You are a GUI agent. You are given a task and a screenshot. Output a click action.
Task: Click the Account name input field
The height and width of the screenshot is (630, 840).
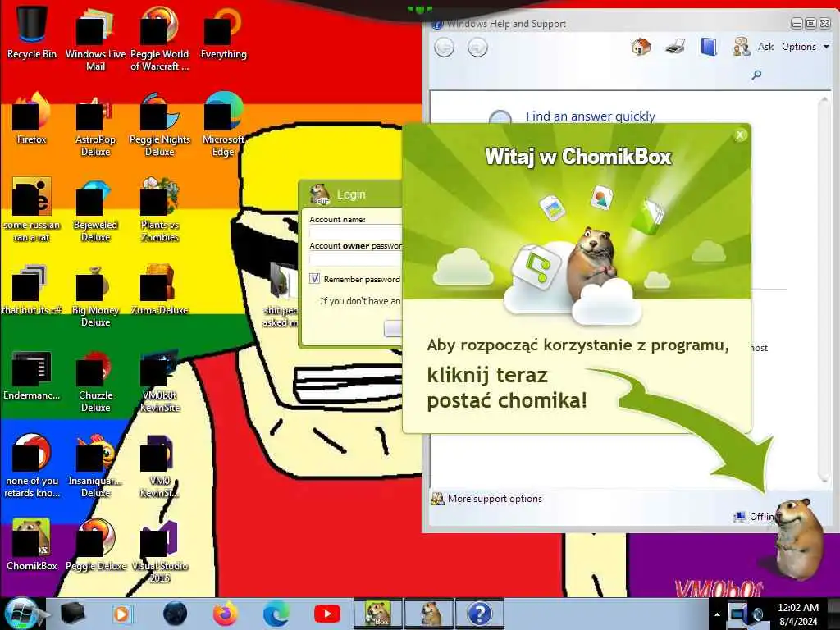coord(356,232)
